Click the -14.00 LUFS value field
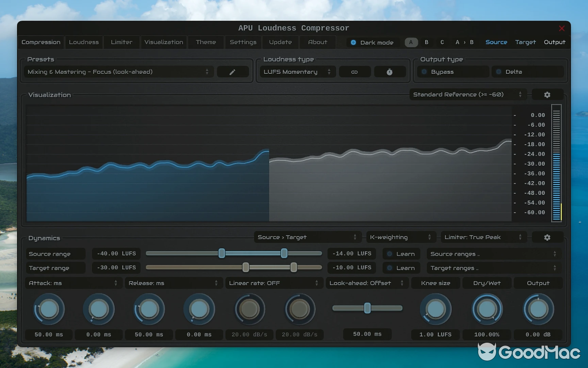The image size is (588, 368). (351, 253)
